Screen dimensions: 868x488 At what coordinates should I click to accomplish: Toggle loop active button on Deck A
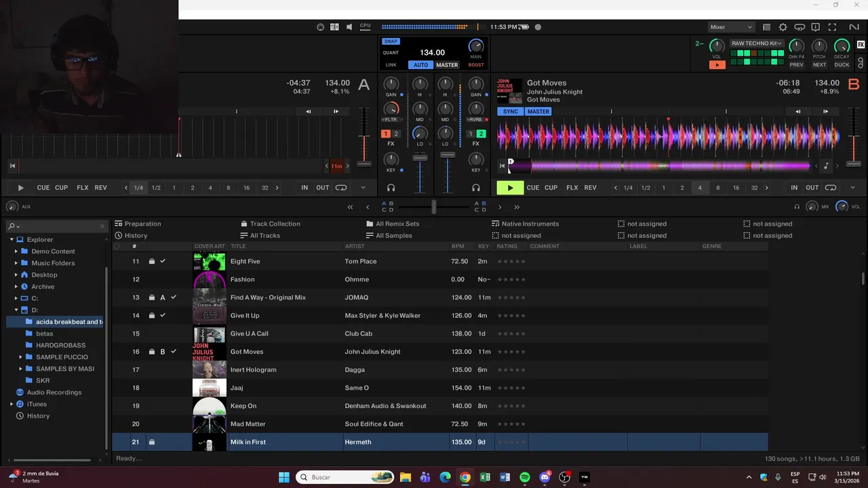pos(341,188)
